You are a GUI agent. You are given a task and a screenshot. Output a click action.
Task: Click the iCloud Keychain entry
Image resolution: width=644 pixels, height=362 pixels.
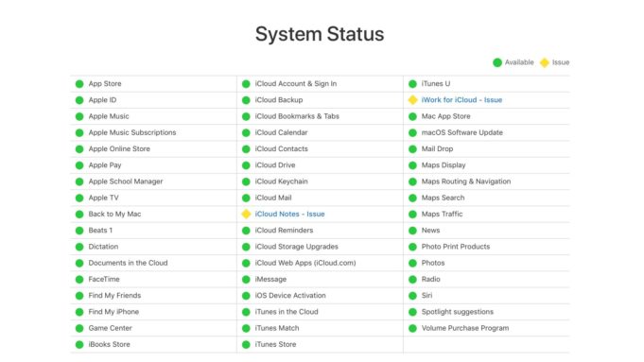(282, 181)
